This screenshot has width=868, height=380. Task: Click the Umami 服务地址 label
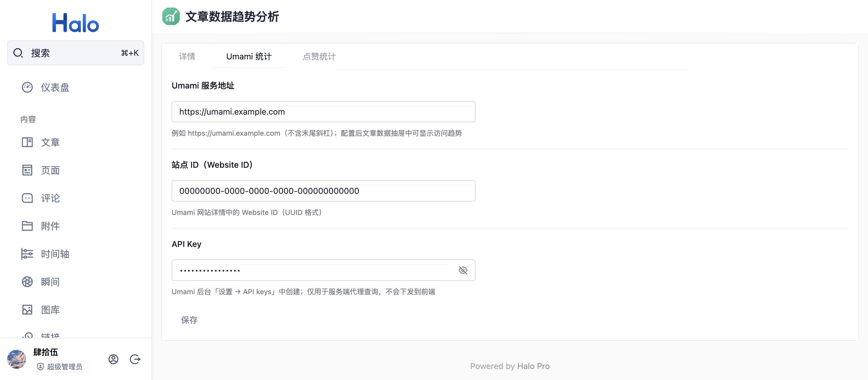pos(203,85)
